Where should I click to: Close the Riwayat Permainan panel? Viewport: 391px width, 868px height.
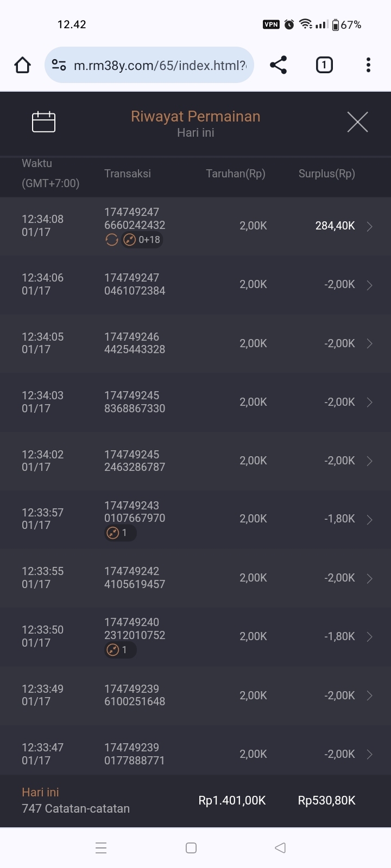357,122
